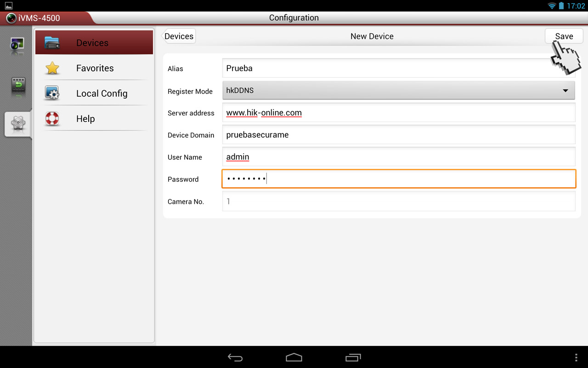Viewport: 588px width, 368px height.
Task: Click the Favorites star icon
Action: click(x=52, y=68)
